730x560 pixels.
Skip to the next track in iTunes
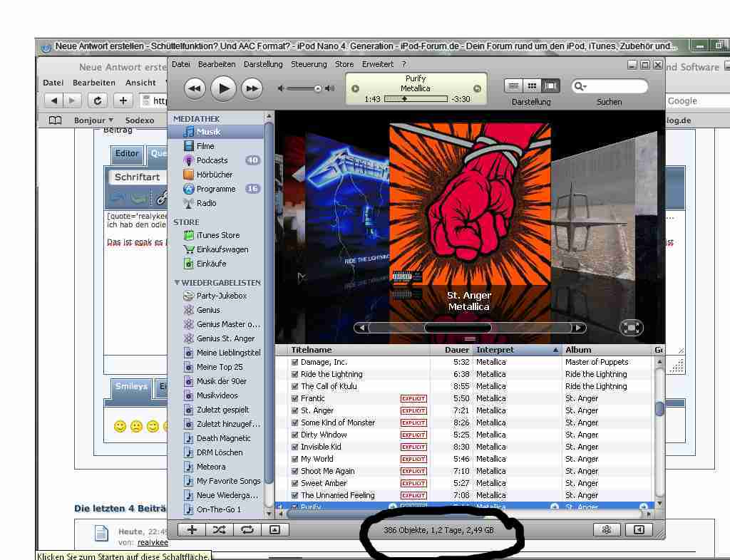click(x=252, y=88)
